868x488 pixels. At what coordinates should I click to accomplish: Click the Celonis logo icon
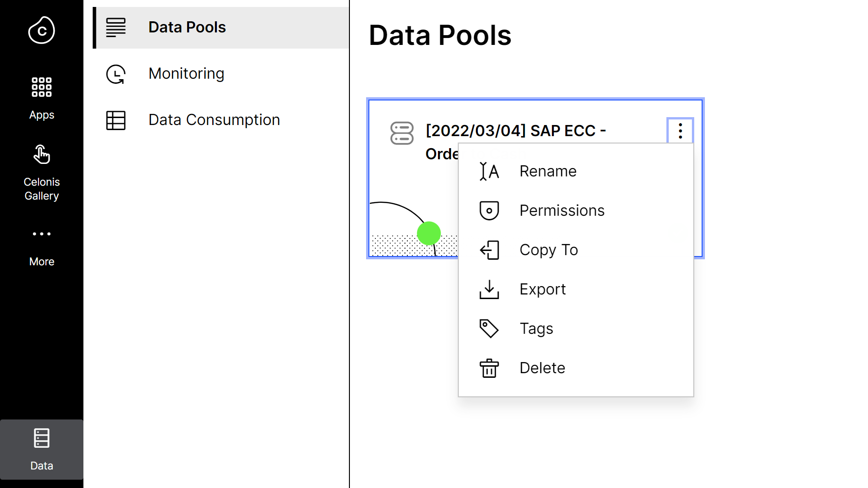point(42,30)
